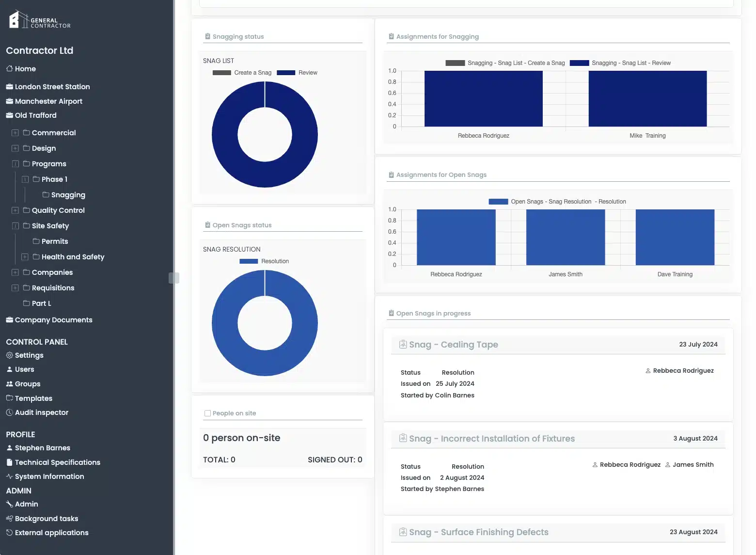This screenshot has width=756, height=555.
Task: Click the Manchester Airport briefcase icon
Action: click(x=9, y=101)
